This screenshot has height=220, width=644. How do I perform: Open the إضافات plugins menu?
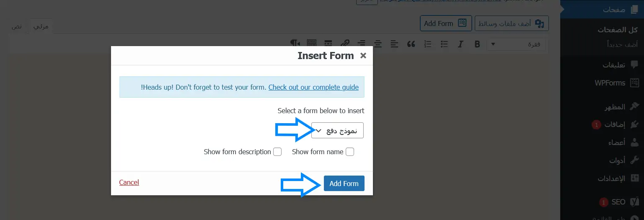coord(615,125)
